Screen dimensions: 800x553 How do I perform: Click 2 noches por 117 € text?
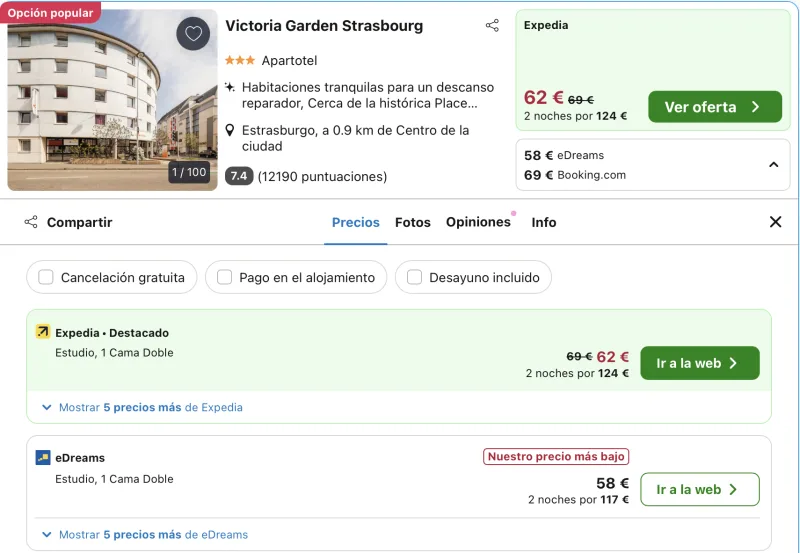click(x=579, y=499)
